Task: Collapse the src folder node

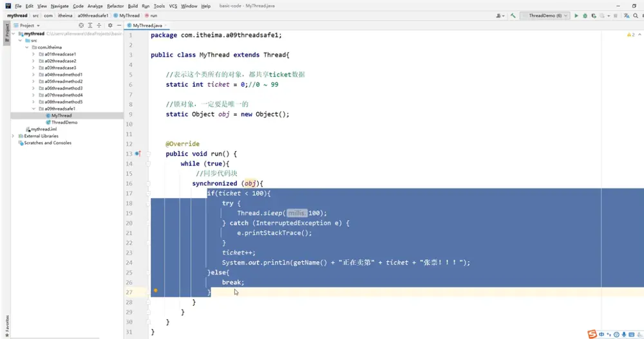Action: click(20, 41)
